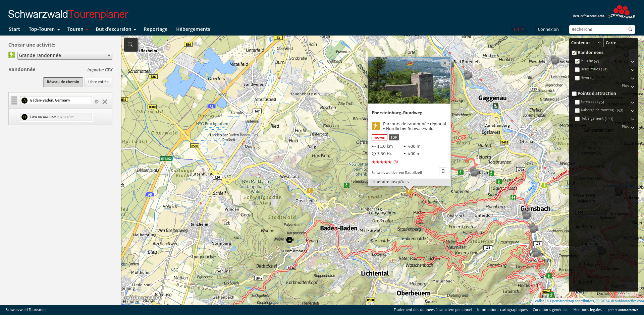Enable the Services (475) checkbox
The width and height of the screenshot is (644, 315).
(x=577, y=102)
